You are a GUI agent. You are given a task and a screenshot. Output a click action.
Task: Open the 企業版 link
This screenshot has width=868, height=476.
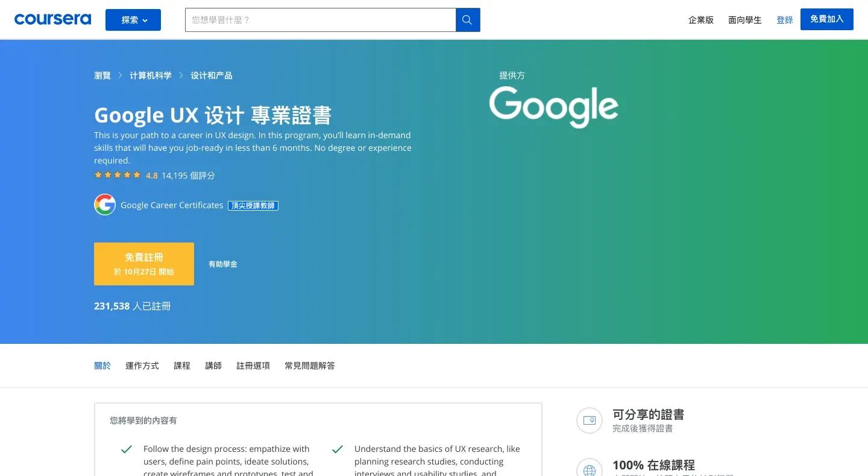click(701, 20)
